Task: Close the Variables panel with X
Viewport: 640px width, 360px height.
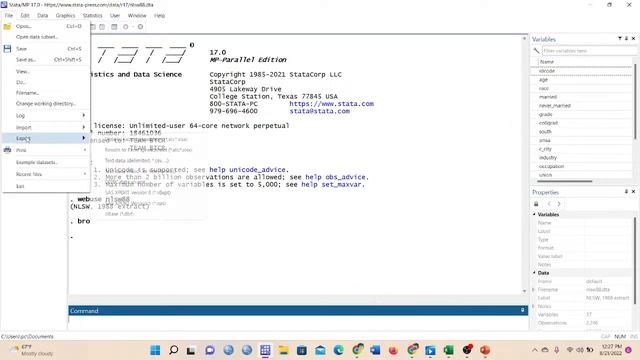Action: point(633,38)
